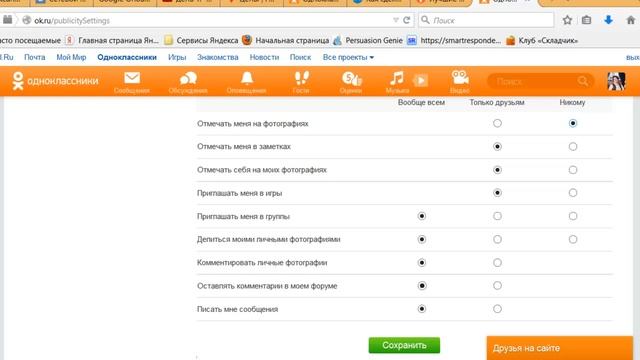This screenshot has height=360, width=640.
Task: Set Делиться моими фотографиями to Только друзьям
Action: coord(497,239)
